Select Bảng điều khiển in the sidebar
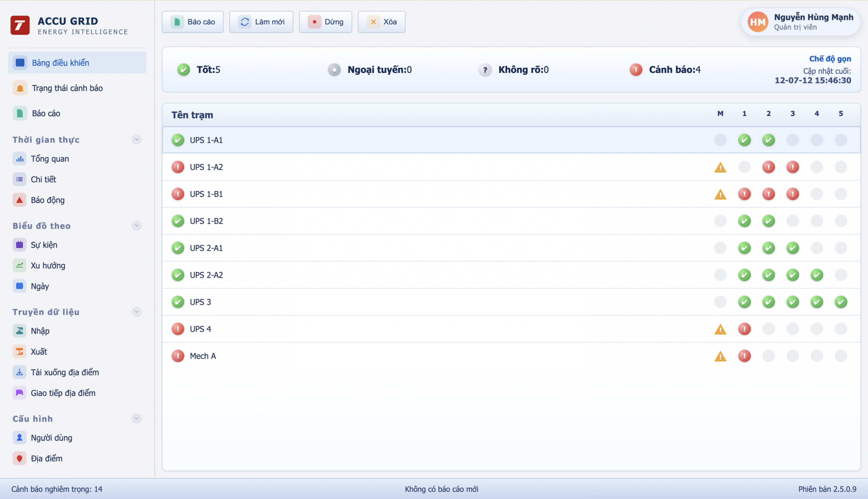The width and height of the screenshot is (868, 499). point(60,63)
